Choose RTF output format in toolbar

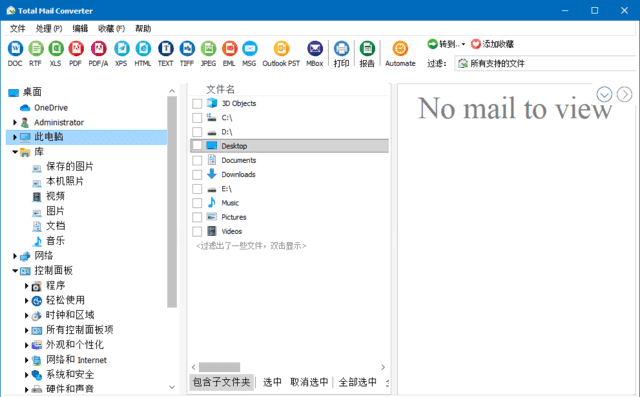36,49
